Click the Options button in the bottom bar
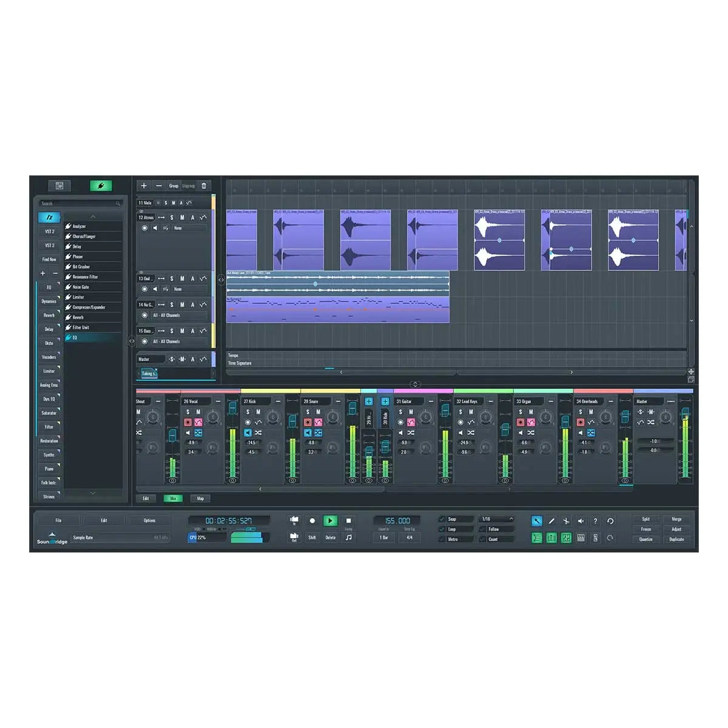Screen dimensions: 728x728 coord(150,520)
